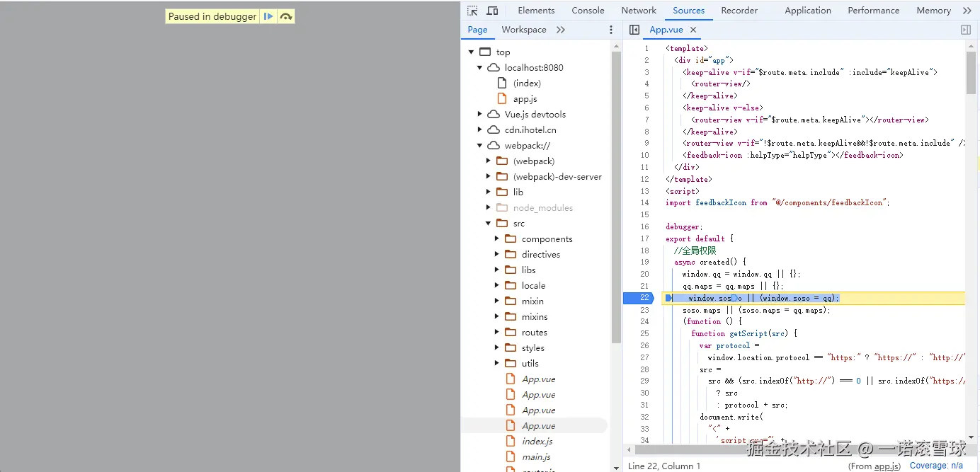Activate the inspect element picker icon
This screenshot has width=980, height=472.
[472, 11]
